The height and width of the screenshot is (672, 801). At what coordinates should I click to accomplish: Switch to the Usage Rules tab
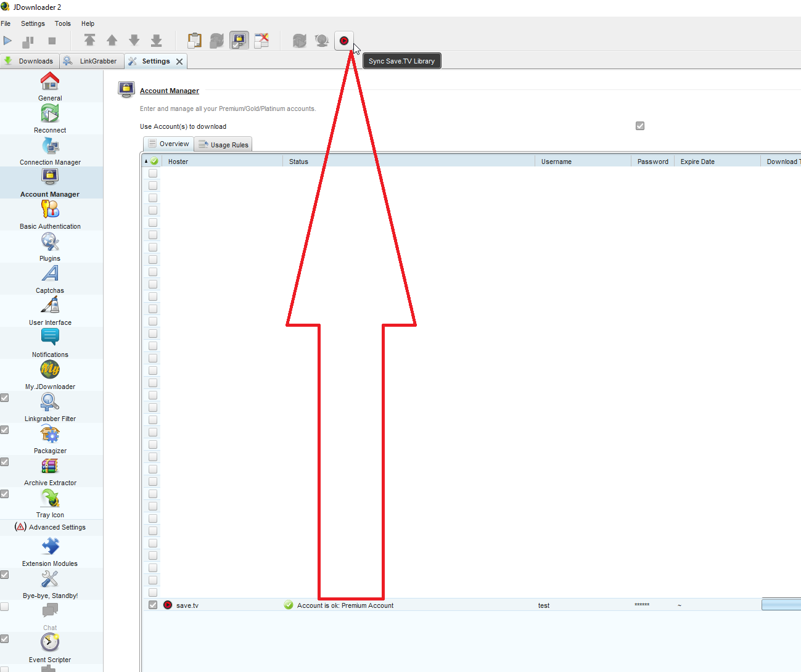coord(223,145)
